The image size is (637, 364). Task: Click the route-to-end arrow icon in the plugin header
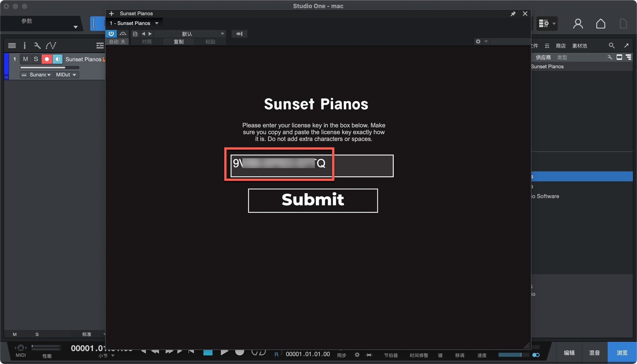click(x=239, y=34)
